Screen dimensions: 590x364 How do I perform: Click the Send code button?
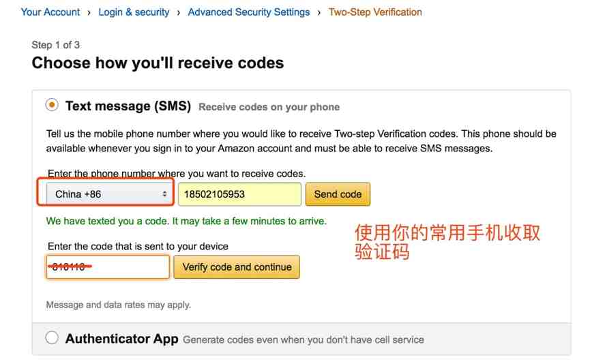point(338,194)
